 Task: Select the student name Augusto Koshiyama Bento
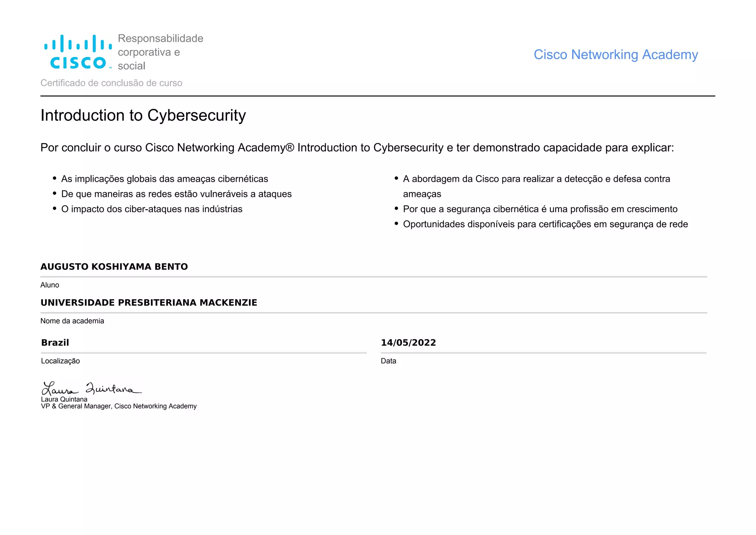(x=114, y=267)
